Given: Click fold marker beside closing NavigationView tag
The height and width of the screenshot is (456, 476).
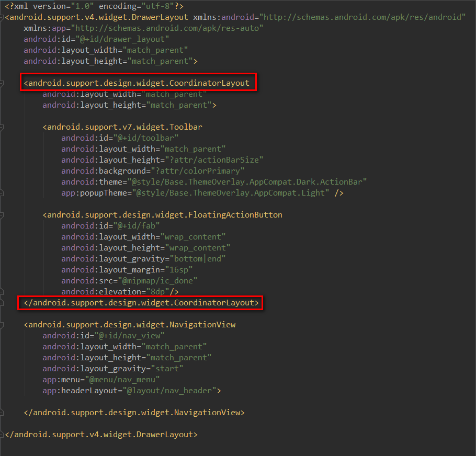Looking at the screenshot, I should coord(2,413).
